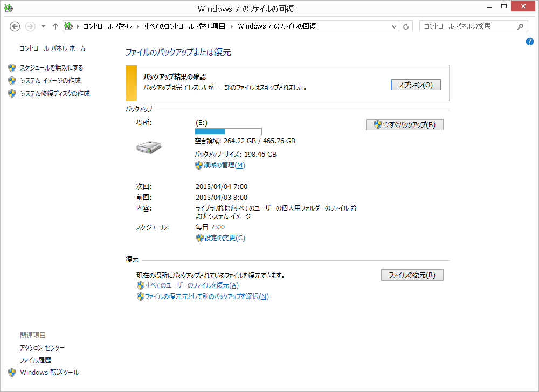The width and height of the screenshot is (539, 392).
Task: Open 設定の変更(C) link
Action: 224,238
